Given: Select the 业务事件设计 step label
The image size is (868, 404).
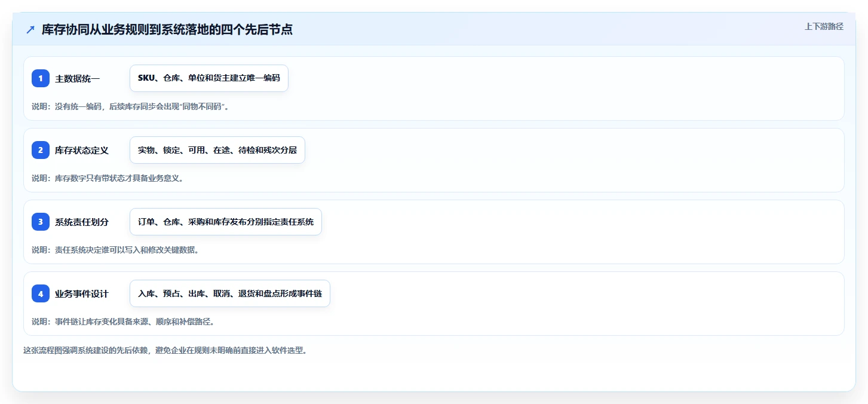Looking at the screenshot, I should coord(82,293).
